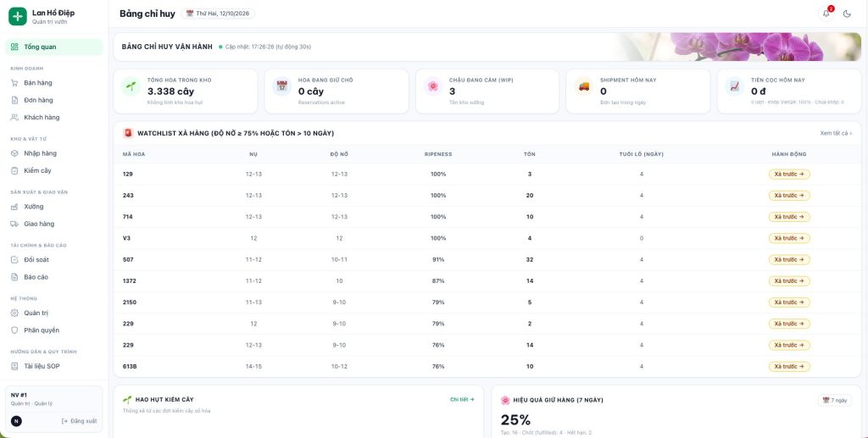The width and height of the screenshot is (868, 438).
Task: Click the Tài liệu SOP icon
Action: click(x=14, y=366)
